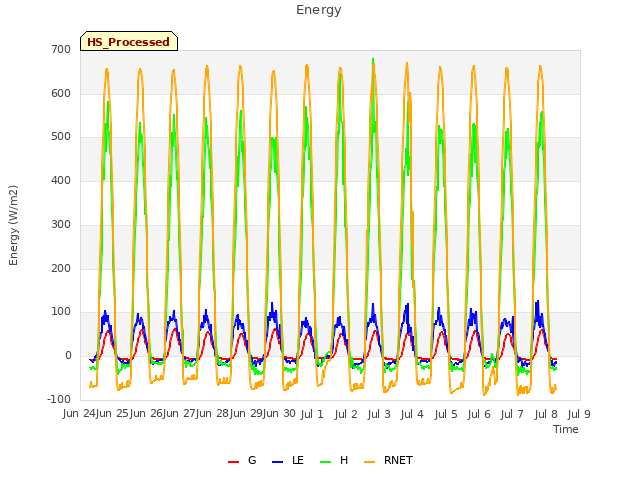
Task: Click the tallest green H peak above Jul 3
Action: coord(373,60)
